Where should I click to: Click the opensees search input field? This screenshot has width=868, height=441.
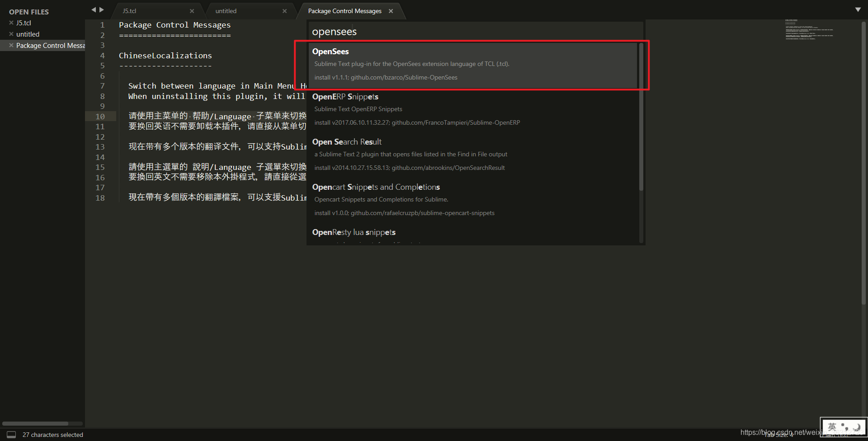[476, 32]
